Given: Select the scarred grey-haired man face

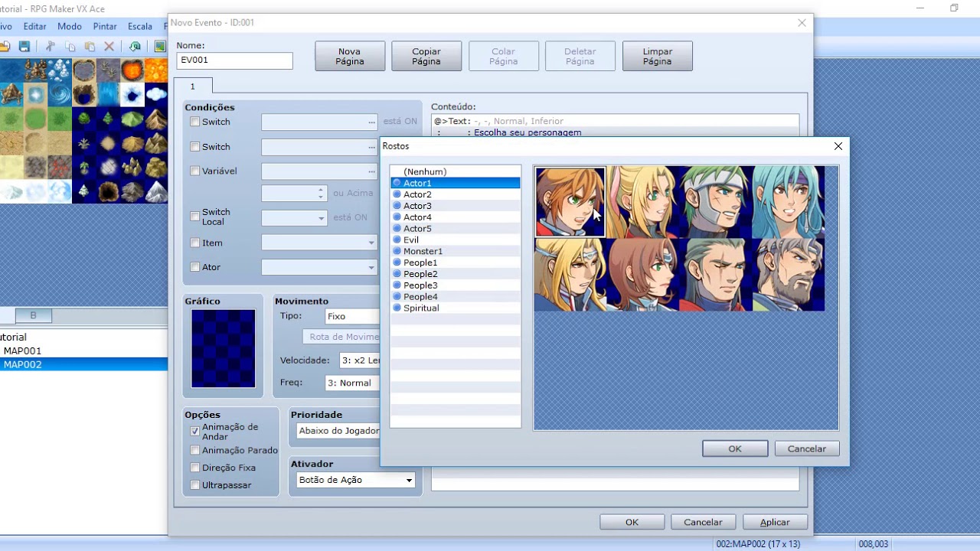Looking at the screenshot, I should pos(715,275).
